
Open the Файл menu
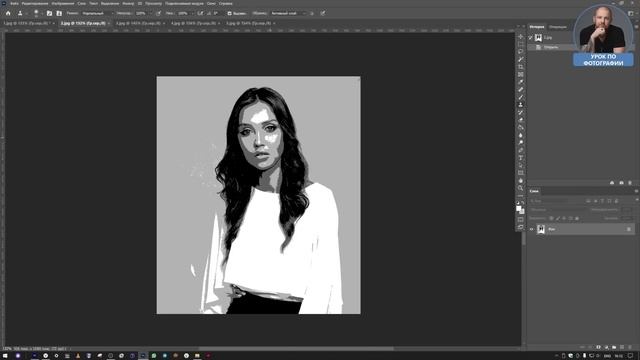point(14,3)
